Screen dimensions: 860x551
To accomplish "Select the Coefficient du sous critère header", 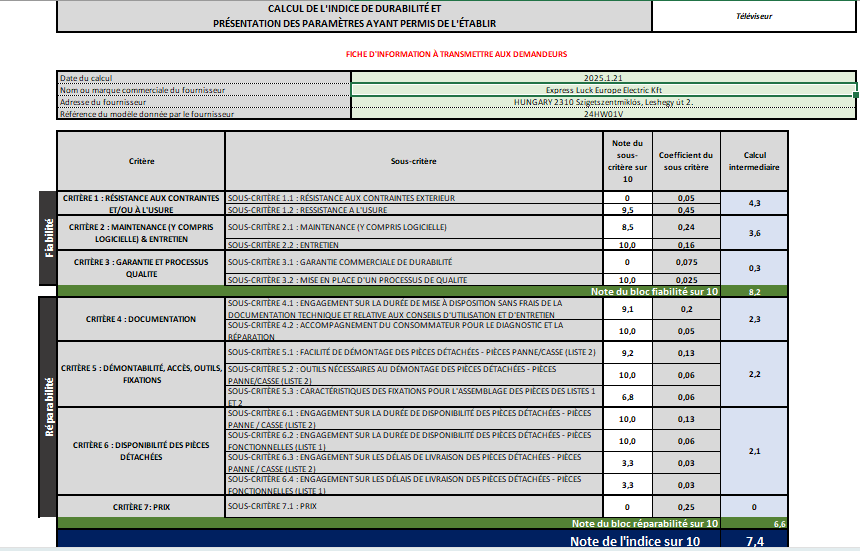I will [x=686, y=161].
